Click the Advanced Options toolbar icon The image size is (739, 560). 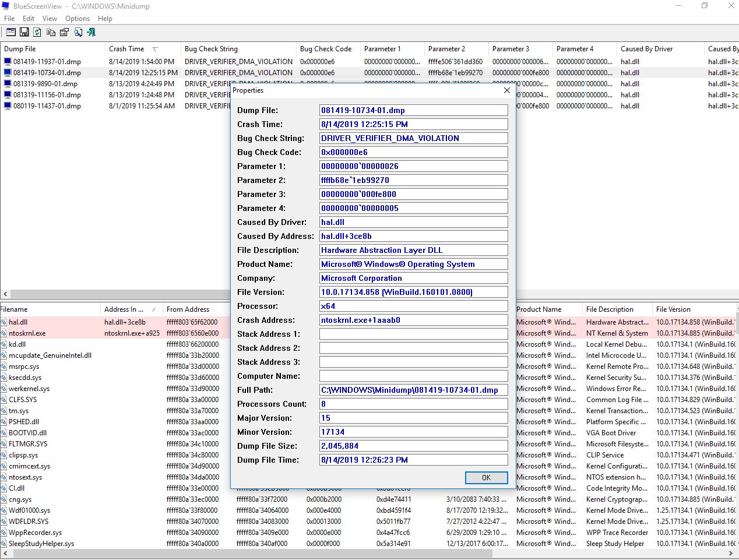(11, 33)
